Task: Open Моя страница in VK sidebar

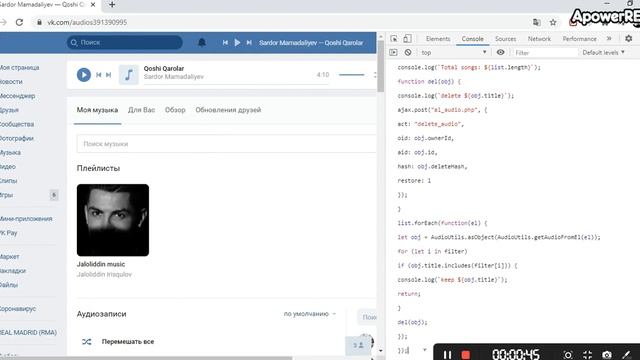Action: click(x=20, y=67)
